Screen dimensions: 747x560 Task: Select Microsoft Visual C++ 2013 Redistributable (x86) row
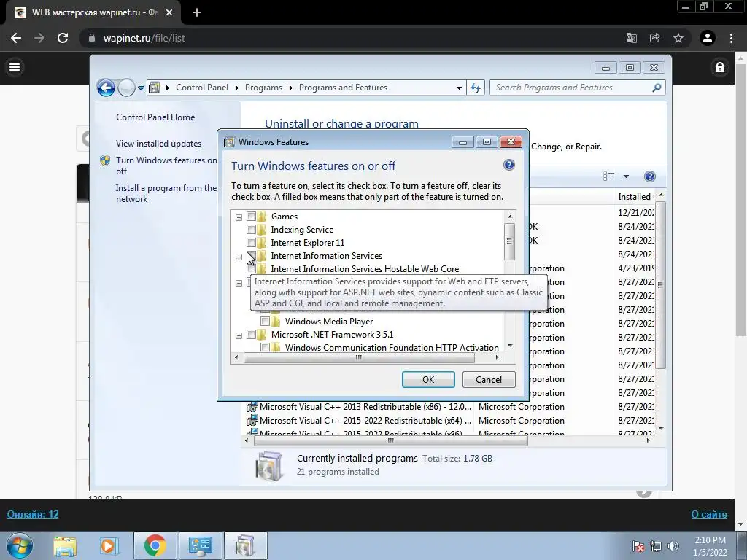pos(450,407)
